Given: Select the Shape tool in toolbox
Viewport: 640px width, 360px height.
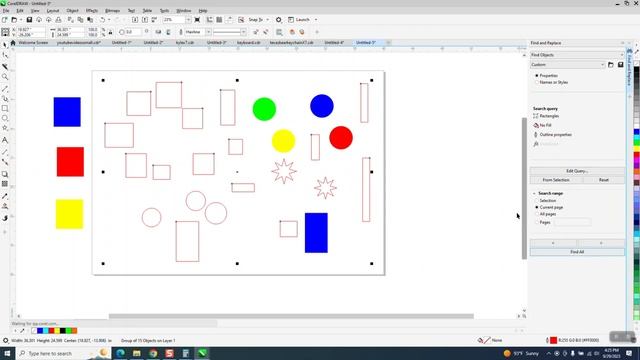Looking at the screenshot, I should (5, 55).
